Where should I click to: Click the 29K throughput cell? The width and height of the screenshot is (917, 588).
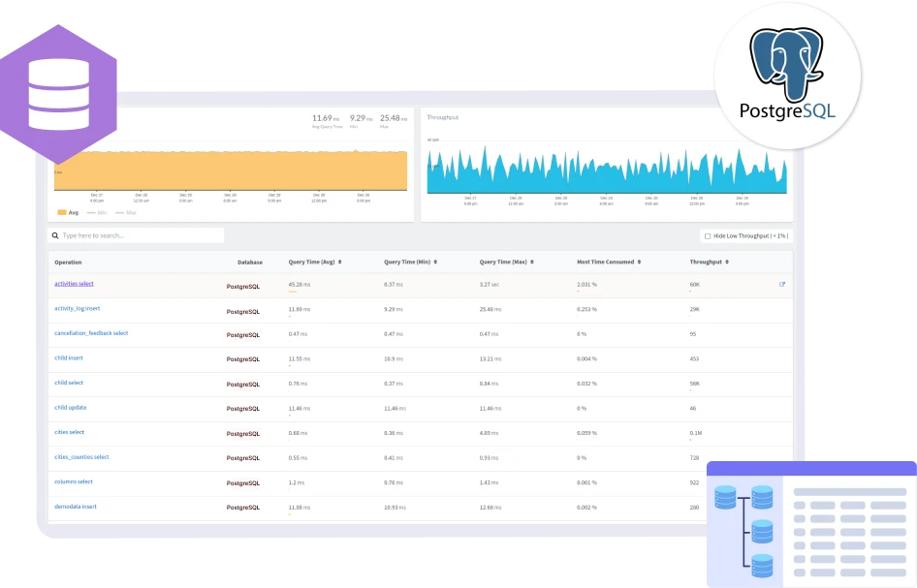click(694, 309)
